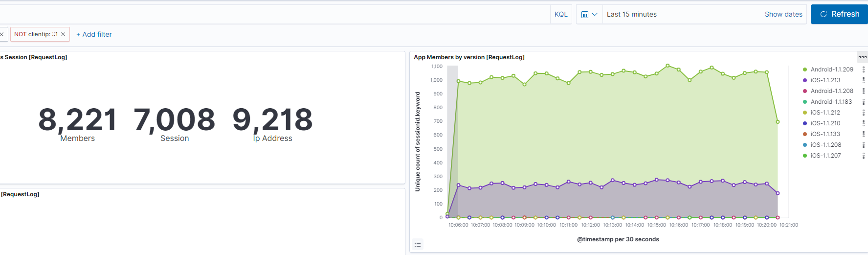Image resolution: width=868 pixels, height=255 pixels.
Task: Open options for iOS-1.1.212 legend entry
Action: coord(863,113)
